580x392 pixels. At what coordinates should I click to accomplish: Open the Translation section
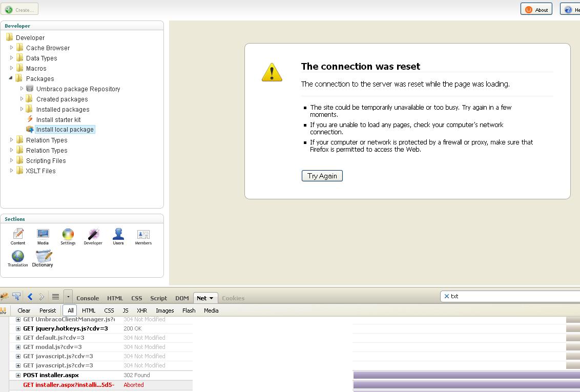point(18,258)
